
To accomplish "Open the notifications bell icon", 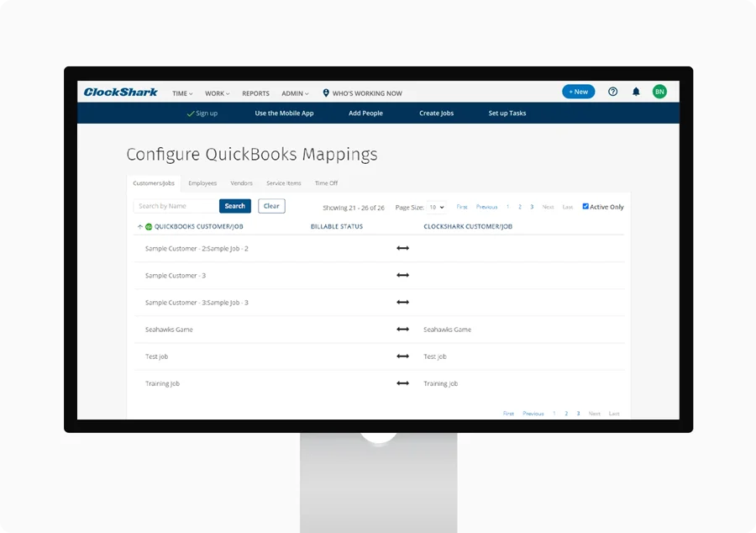I will point(636,92).
